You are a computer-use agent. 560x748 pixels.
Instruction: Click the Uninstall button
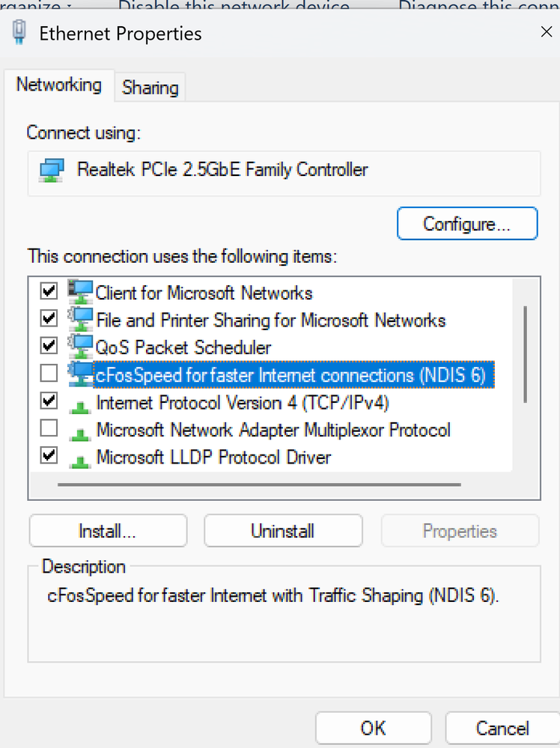coord(282,531)
